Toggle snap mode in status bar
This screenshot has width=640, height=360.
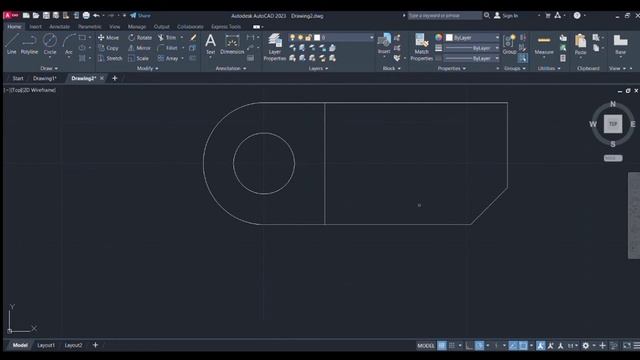pos(452,346)
